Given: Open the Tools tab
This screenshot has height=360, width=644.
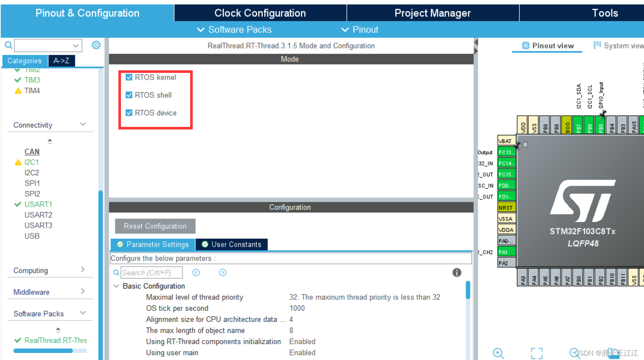Looking at the screenshot, I should pos(605,13).
